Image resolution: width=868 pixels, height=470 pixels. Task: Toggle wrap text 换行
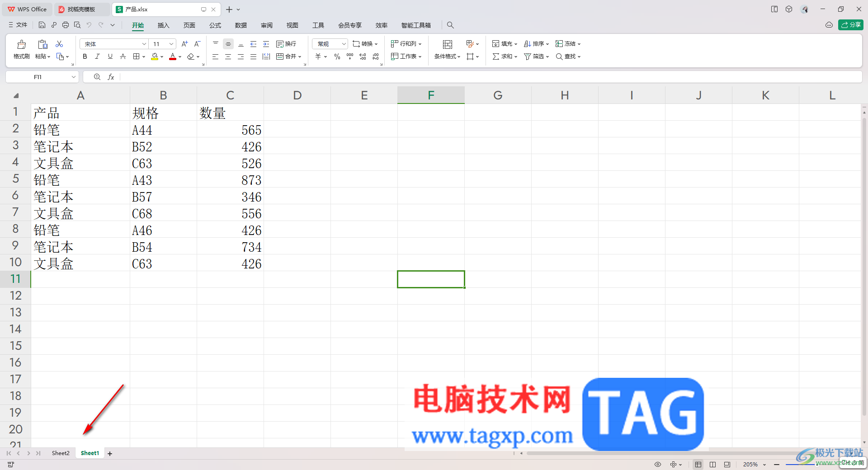pyautogui.click(x=286, y=44)
